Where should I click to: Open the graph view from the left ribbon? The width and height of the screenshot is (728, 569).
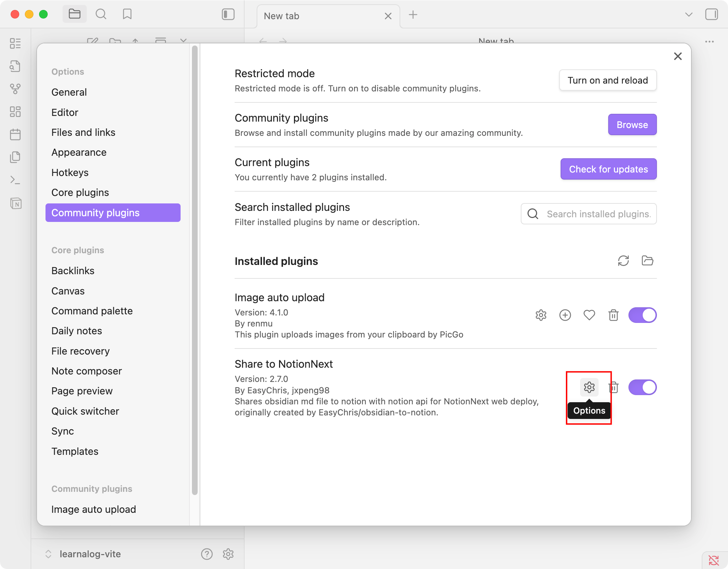coord(16,89)
